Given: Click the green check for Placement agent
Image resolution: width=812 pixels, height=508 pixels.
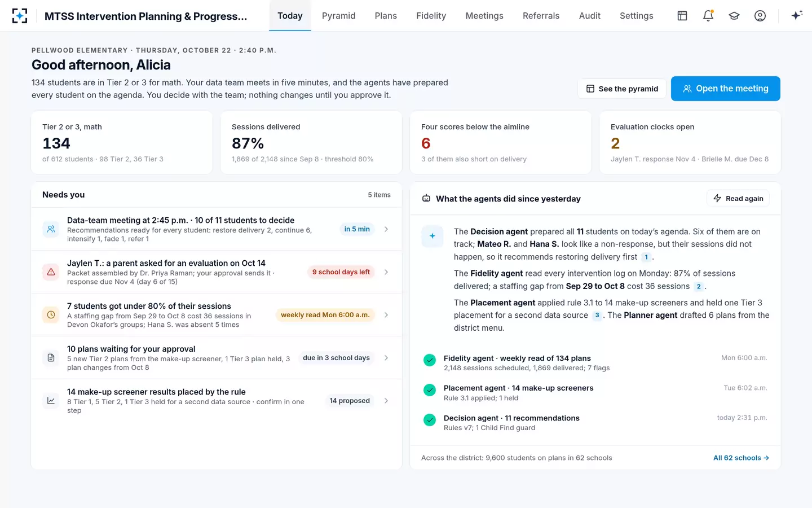Looking at the screenshot, I should point(430,390).
